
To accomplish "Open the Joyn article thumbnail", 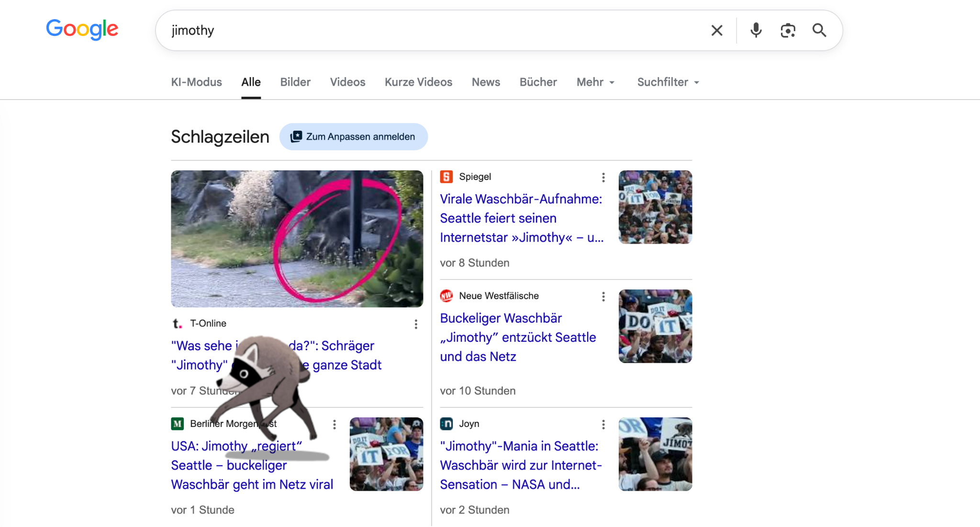I will coord(656,454).
